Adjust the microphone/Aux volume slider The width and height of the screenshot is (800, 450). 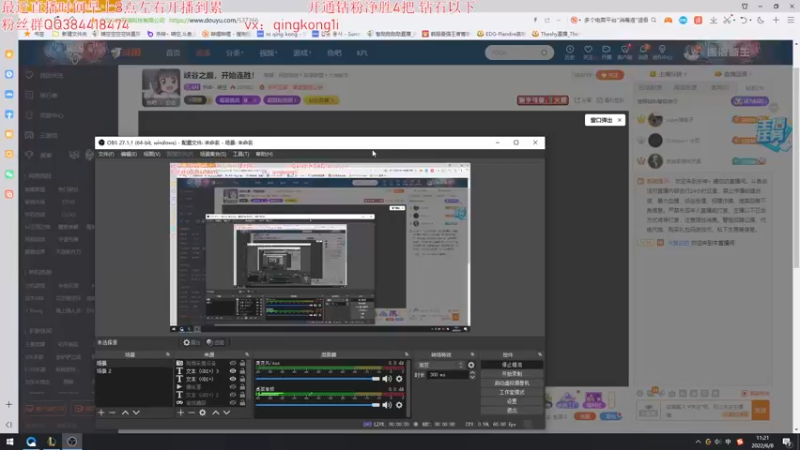click(x=318, y=379)
